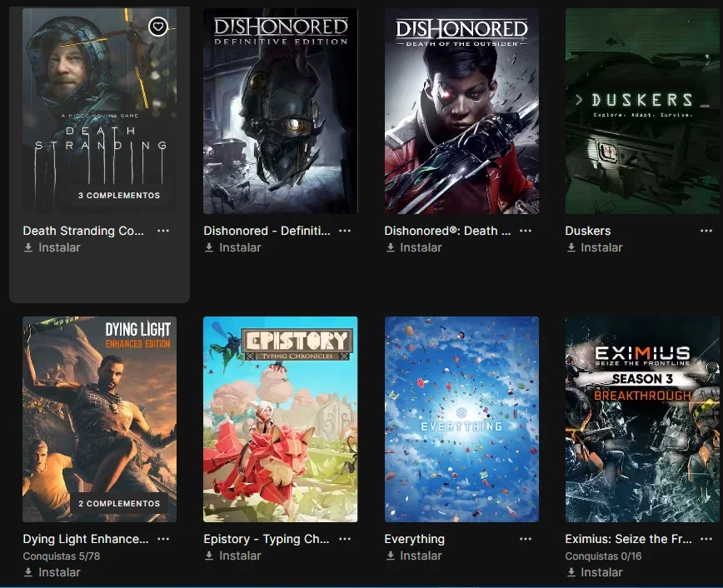Add Death Stranding to favorites with heart icon
The image size is (723, 588).
pyautogui.click(x=157, y=27)
